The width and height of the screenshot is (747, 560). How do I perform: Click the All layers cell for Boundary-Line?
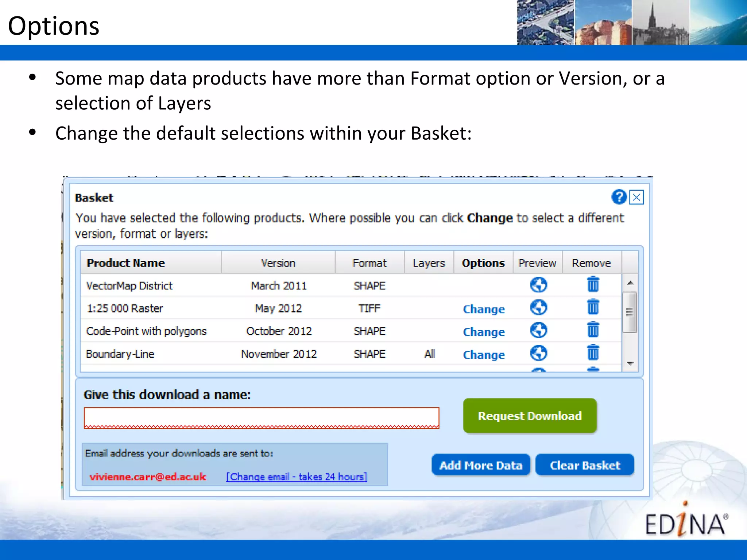point(430,354)
